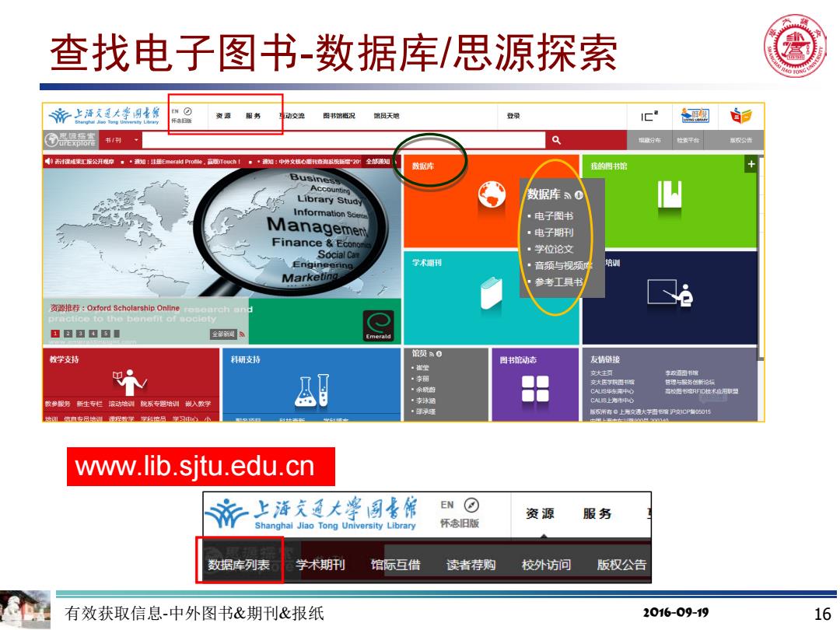Click 怀念旧版 link in top header

coord(181,121)
